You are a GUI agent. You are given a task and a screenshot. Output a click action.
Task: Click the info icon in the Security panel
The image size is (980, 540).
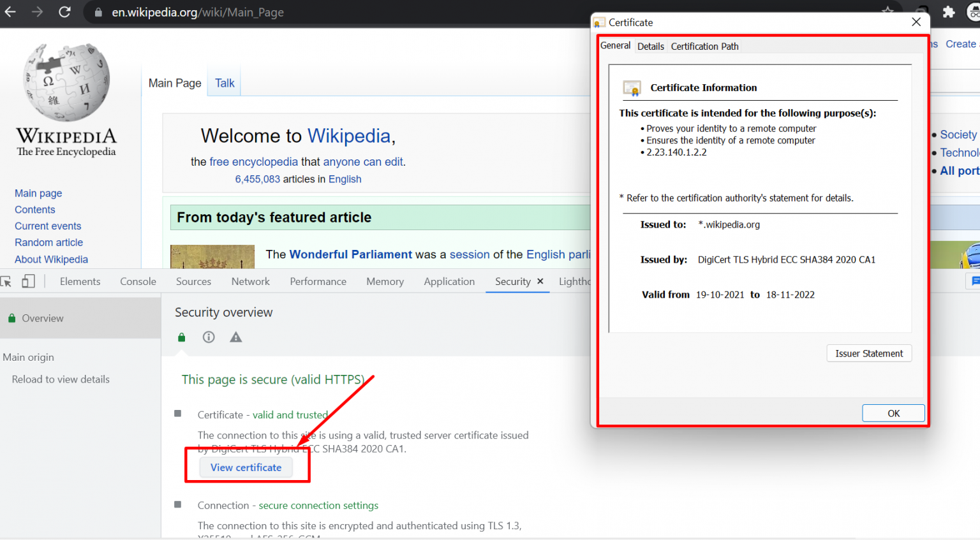pyautogui.click(x=208, y=337)
